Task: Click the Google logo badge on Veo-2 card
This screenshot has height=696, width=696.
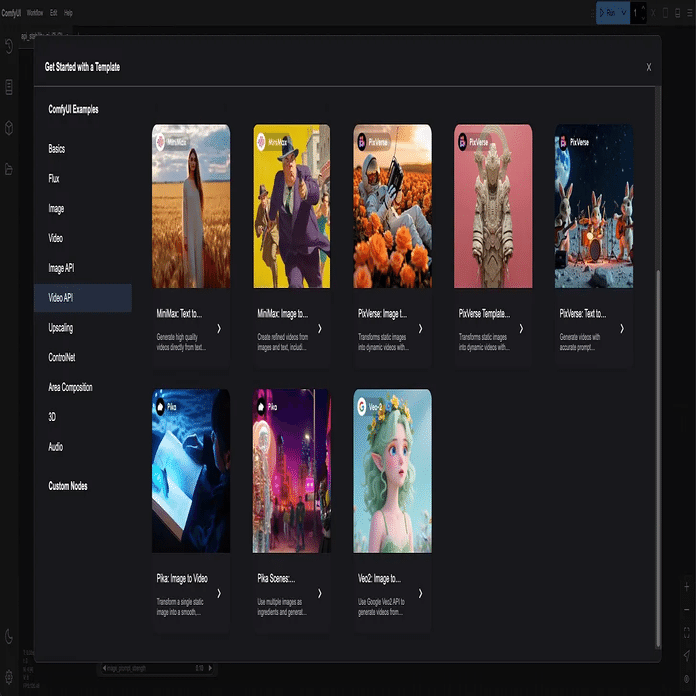Action: point(362,407)
